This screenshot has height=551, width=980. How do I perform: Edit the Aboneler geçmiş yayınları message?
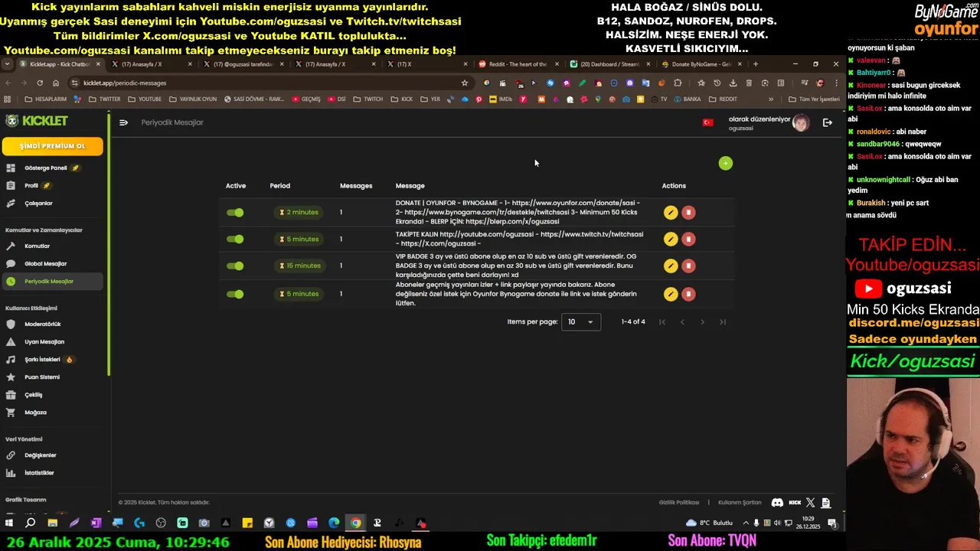point(671,294)
